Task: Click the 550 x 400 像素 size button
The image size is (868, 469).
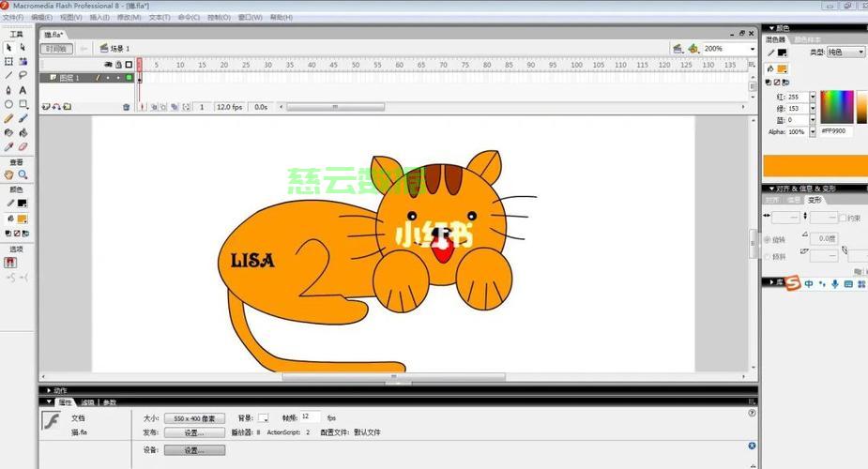Action: point(194,418)
